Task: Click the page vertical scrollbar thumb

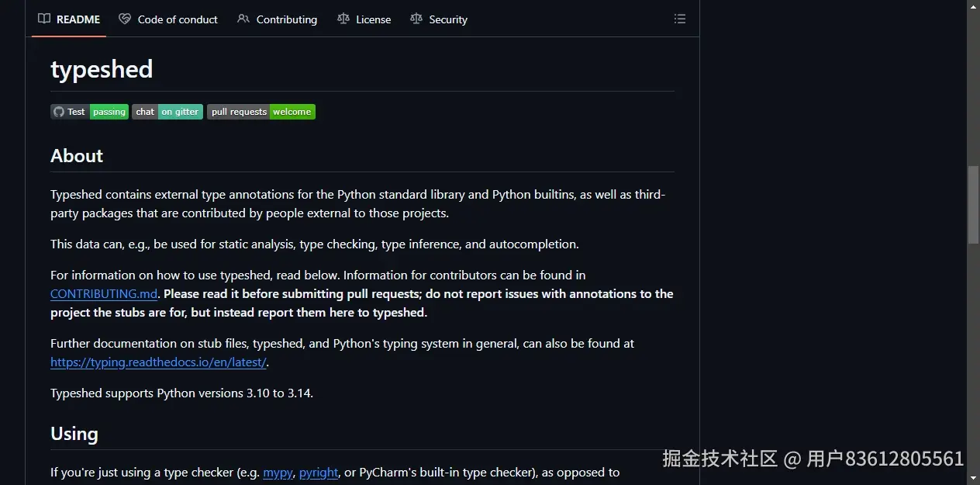Action: coord(973,205)
